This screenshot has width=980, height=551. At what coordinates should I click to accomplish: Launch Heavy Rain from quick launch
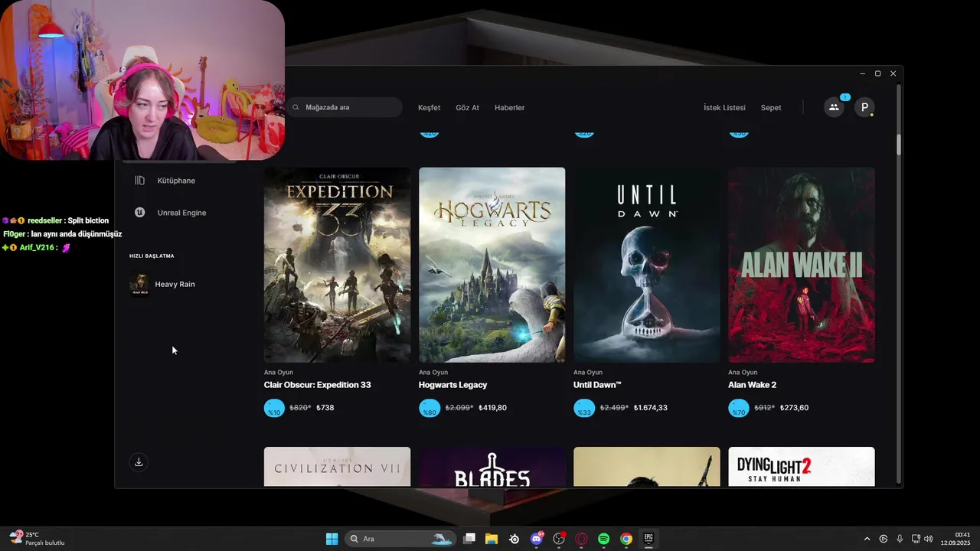tap(175, 284)
